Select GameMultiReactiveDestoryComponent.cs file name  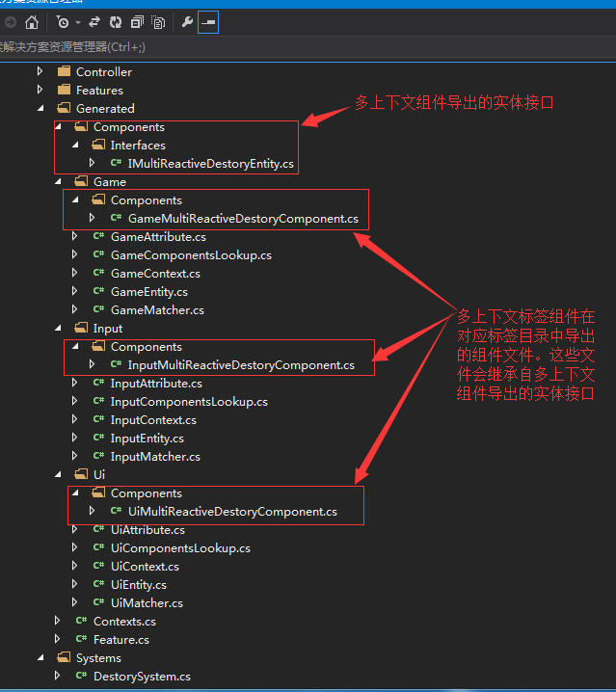[x=243, y=219]
